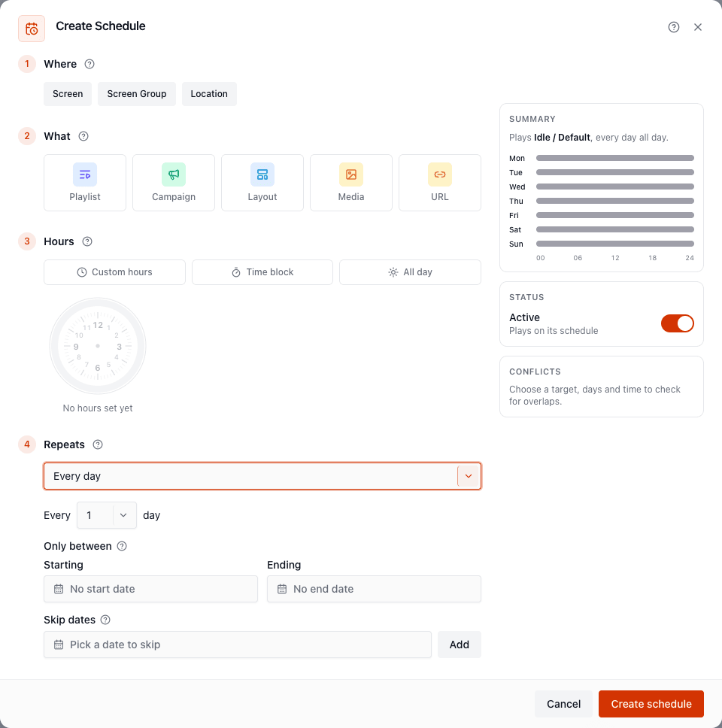This screenshot has width=722, height=728.
Task: Open the dialog help icon at top right
Action: [x=674, y=27]
